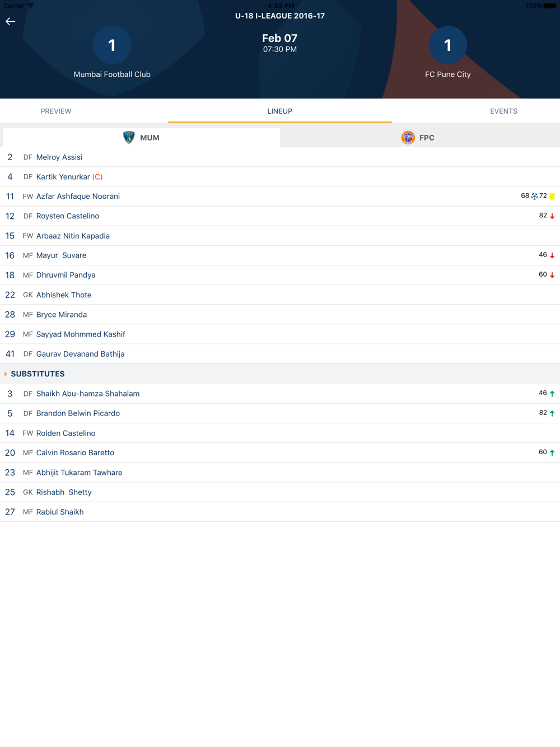Select substitute Brandon Belwin Picardo
The image size is (560, 747).
(x=280, y=413)
